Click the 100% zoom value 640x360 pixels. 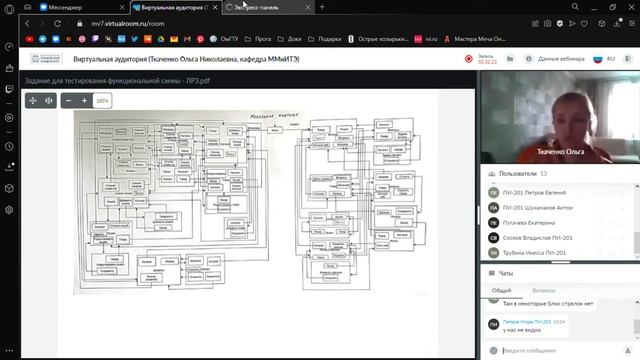pos(102,100)
